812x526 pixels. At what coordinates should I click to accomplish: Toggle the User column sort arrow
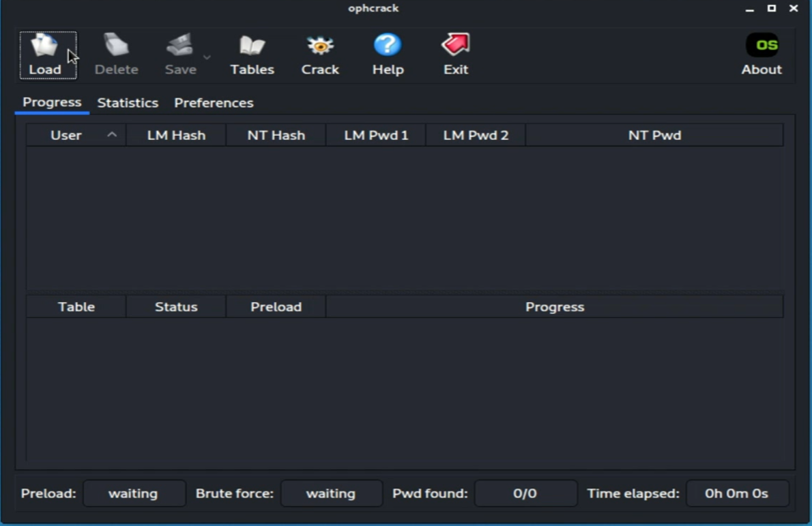[x=112, y=134]
